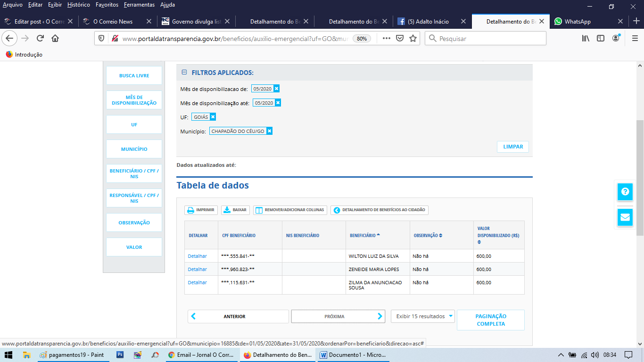Open the Exibir 15 resultados dropdown

click(423, 316)
